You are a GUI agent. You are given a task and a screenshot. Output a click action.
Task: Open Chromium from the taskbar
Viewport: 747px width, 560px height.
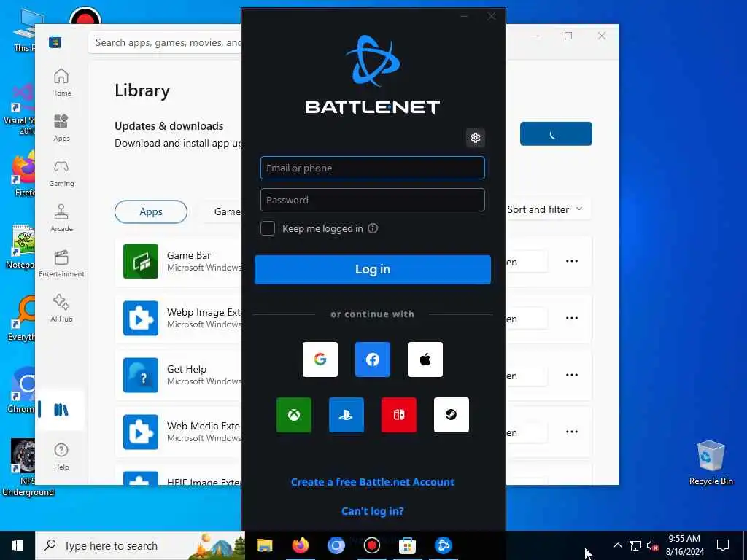coord(336,545)
